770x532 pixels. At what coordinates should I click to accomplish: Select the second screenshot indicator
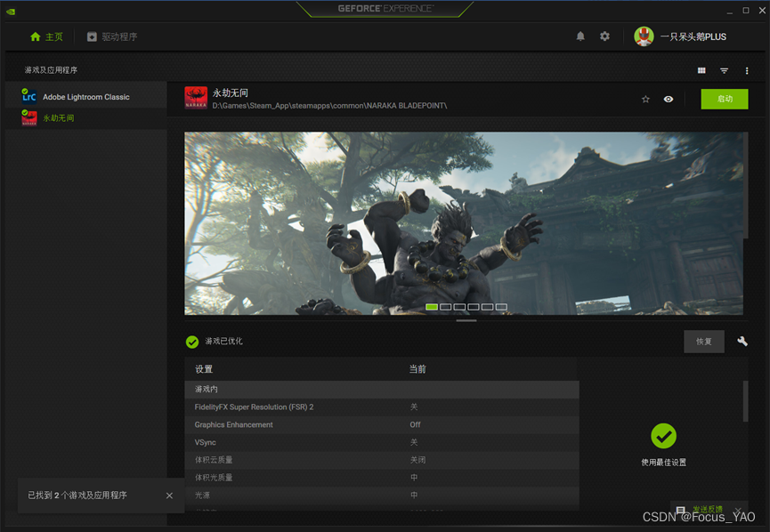(445, 307)
